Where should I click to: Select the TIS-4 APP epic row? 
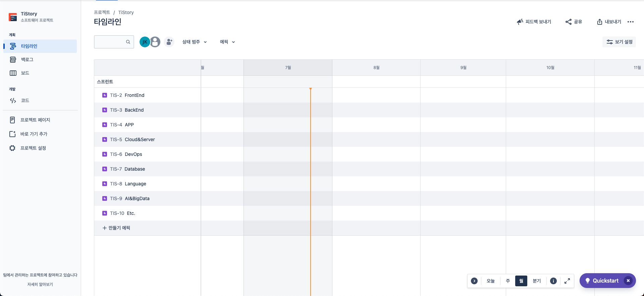point(148,125)
